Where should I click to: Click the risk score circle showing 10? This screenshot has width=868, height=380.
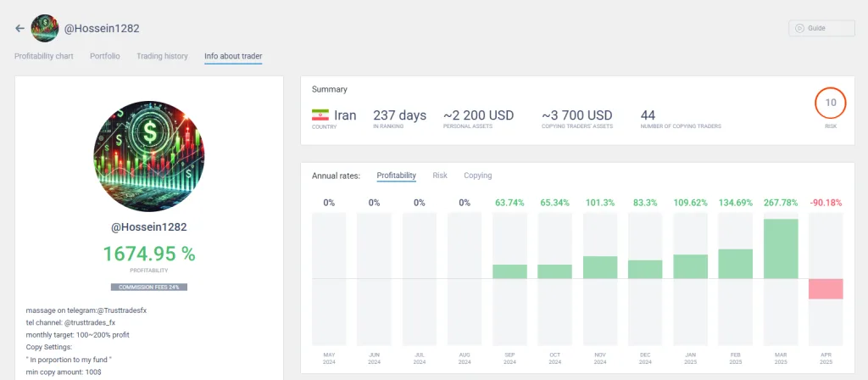(831, 103)
